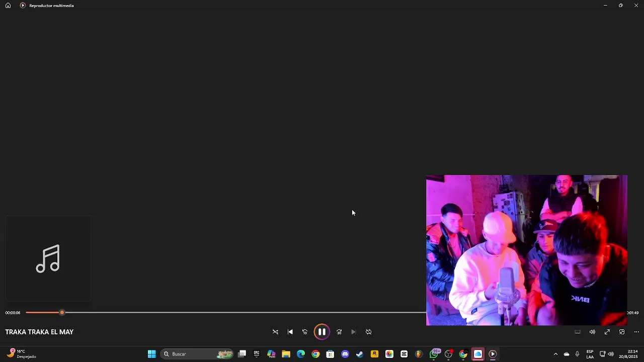
Task: Click the microphone tray icon
Action: click(577, 354)
